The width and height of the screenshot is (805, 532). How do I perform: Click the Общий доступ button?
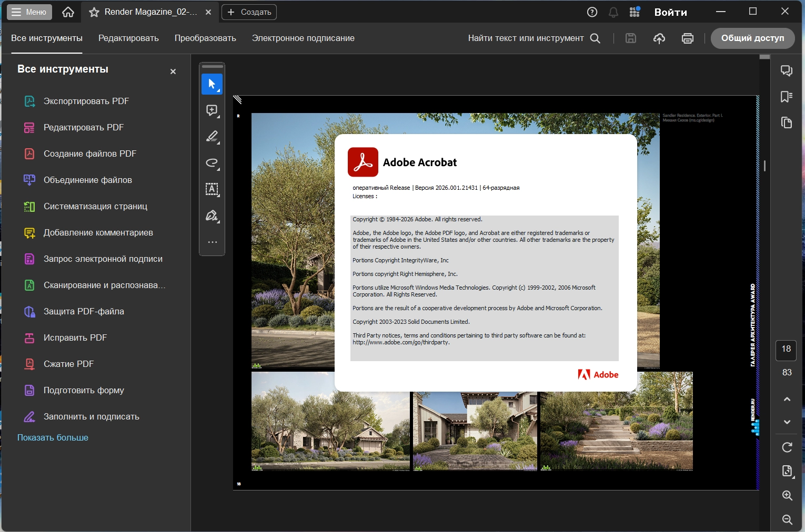[x=752, y=38]
